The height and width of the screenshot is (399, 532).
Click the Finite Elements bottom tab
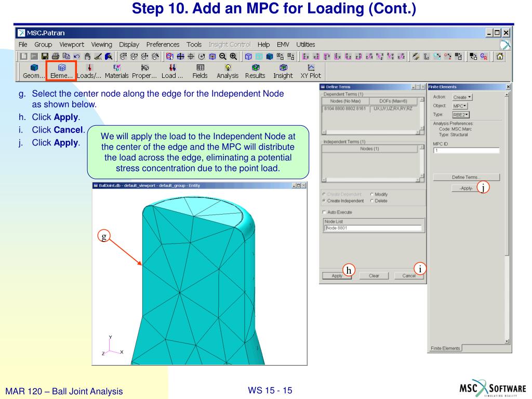[445, 348]
